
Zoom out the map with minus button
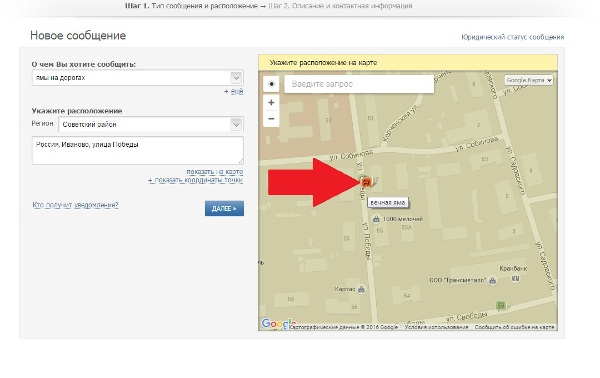[271, 119]
